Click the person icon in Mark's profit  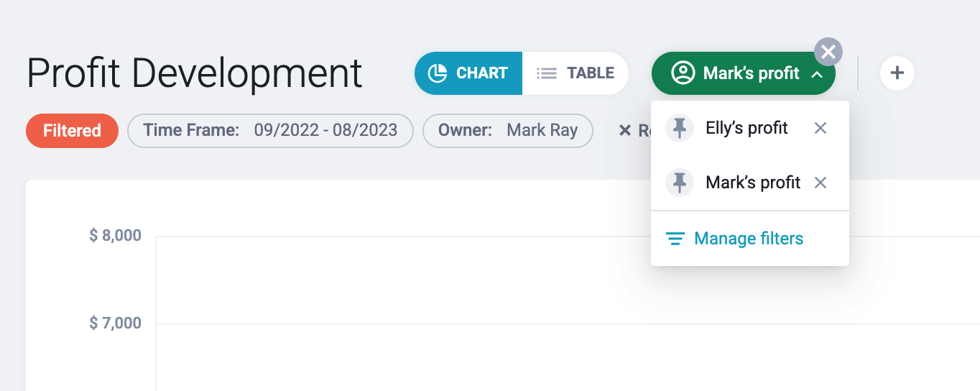click(x=683, y=73)
